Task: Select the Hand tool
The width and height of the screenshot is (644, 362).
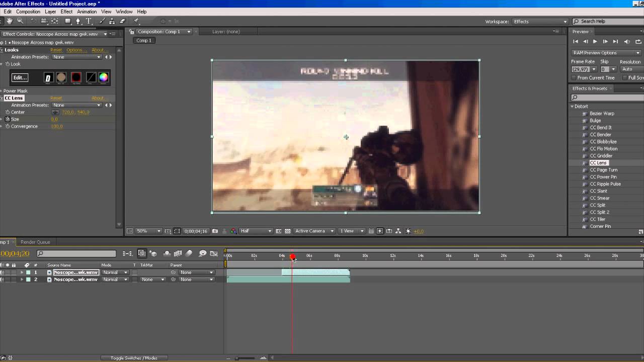Action: [9, 21]
